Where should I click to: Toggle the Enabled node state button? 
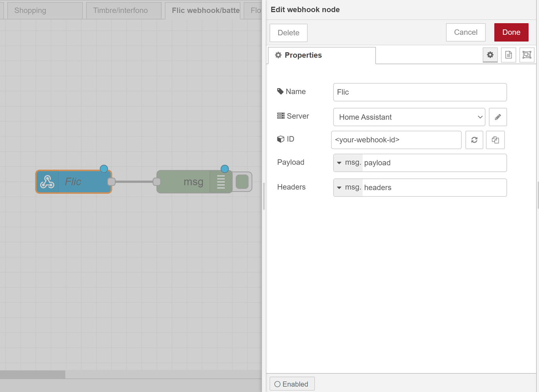[x=292, y=384]
